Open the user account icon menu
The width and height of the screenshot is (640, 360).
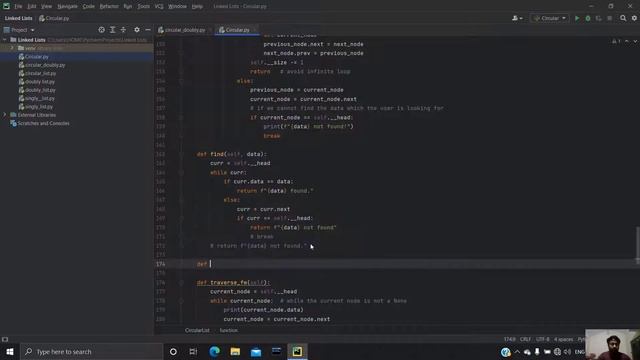(517, 18)
